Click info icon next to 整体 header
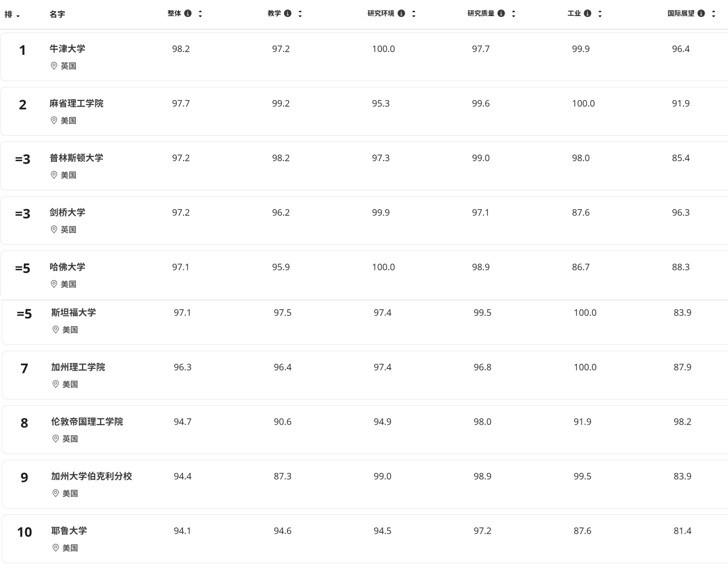Viewport: 728px width, 568px height. coord(188,13)
